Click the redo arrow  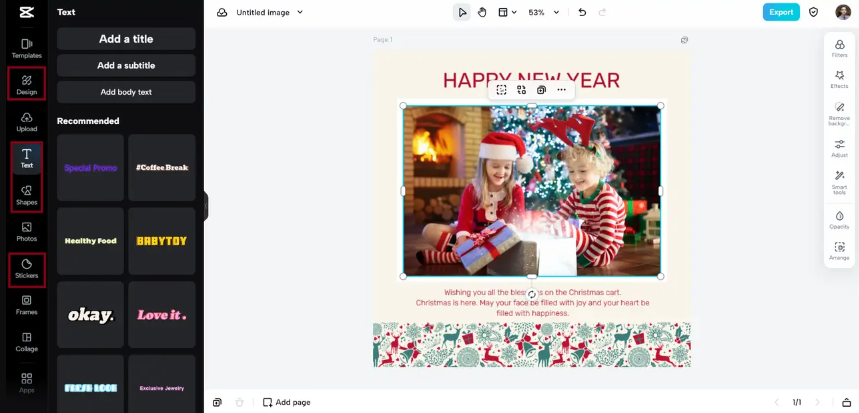click(602, 12)
